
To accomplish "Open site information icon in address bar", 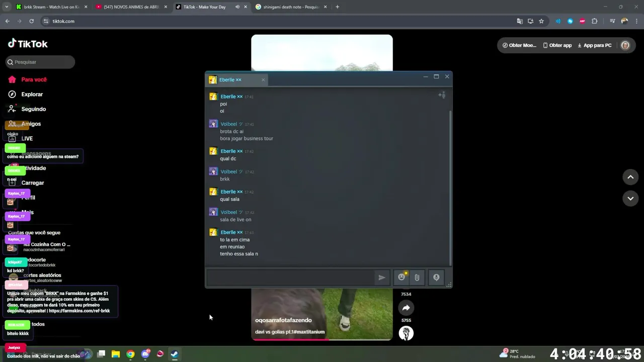I will [46, 21].
